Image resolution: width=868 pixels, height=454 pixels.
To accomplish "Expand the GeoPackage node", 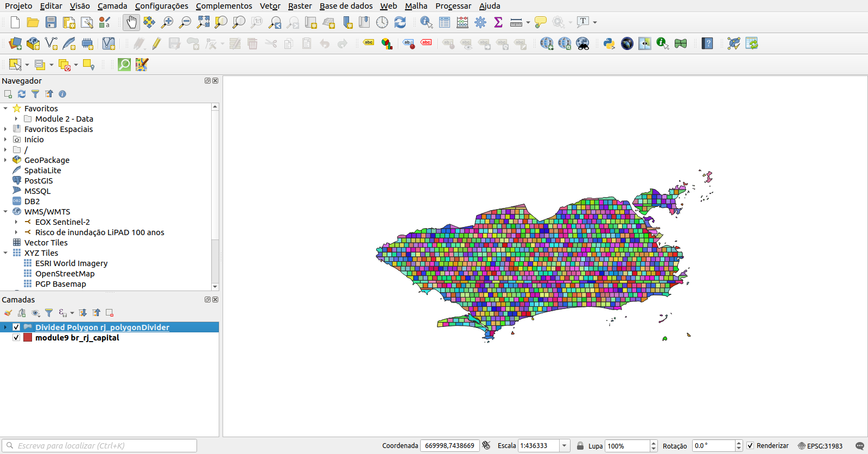I will pos(5,160).
